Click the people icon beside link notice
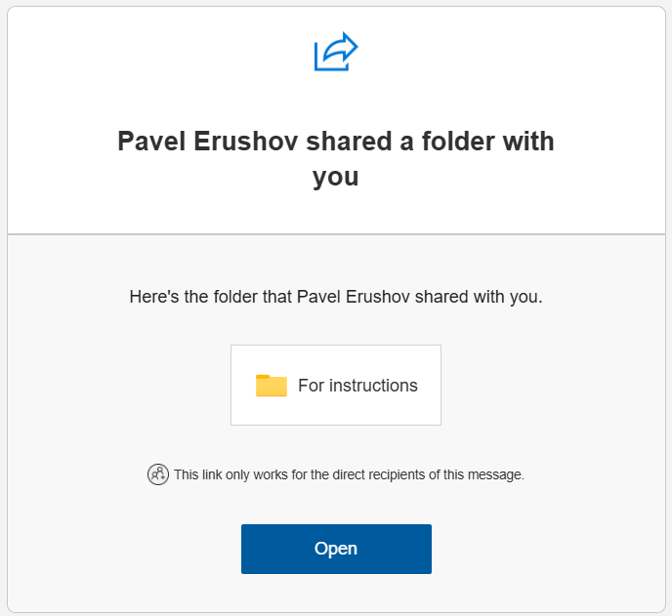The image size is (672, 616). [x=158, y=475]
